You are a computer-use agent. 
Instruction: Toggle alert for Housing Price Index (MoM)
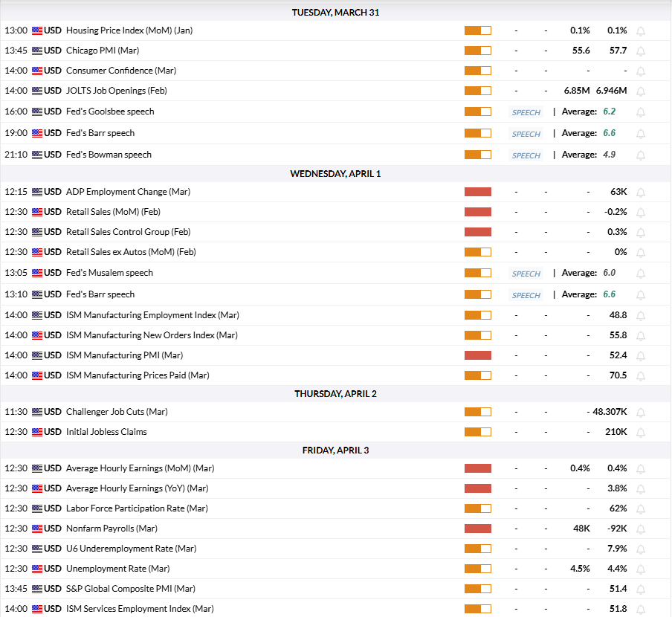pyautogui.click(x=640, y=31)
